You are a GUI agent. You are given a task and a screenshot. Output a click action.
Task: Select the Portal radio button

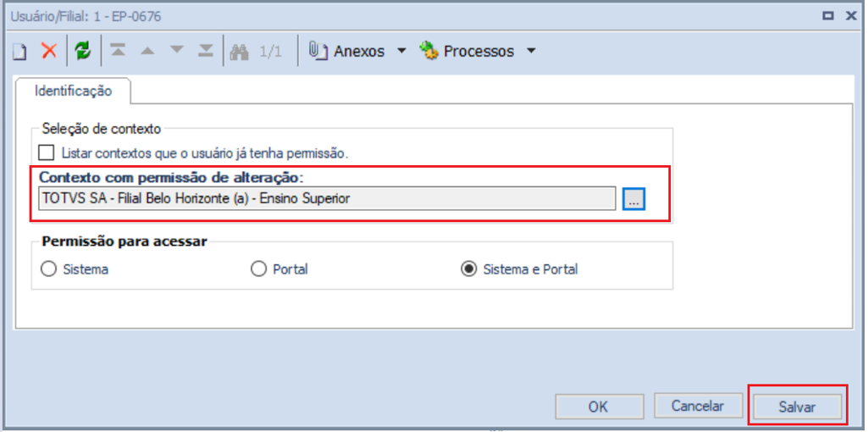point(258,269)
